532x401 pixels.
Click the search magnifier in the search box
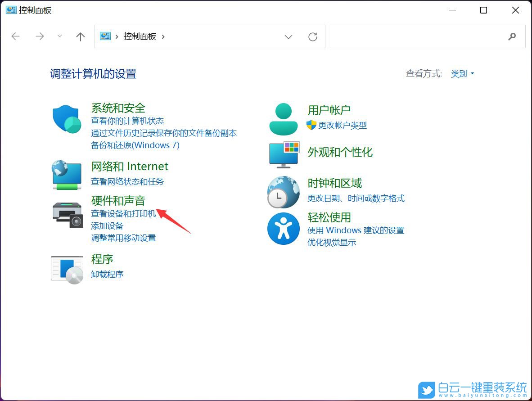point(513,36)
